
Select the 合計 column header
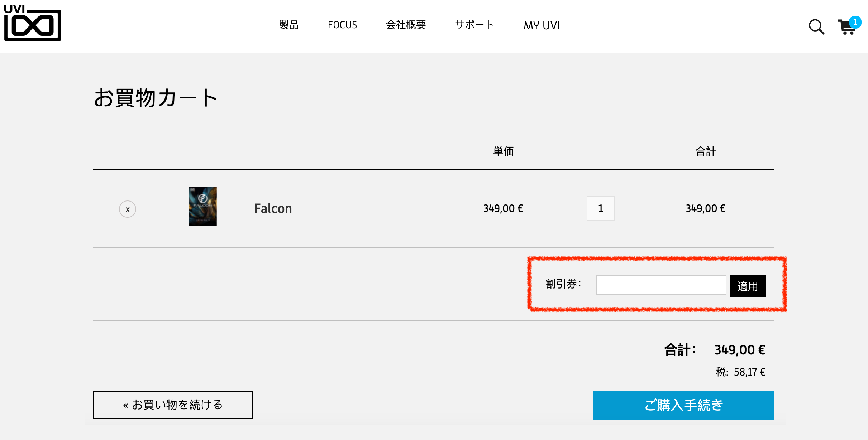pos(706,151)
